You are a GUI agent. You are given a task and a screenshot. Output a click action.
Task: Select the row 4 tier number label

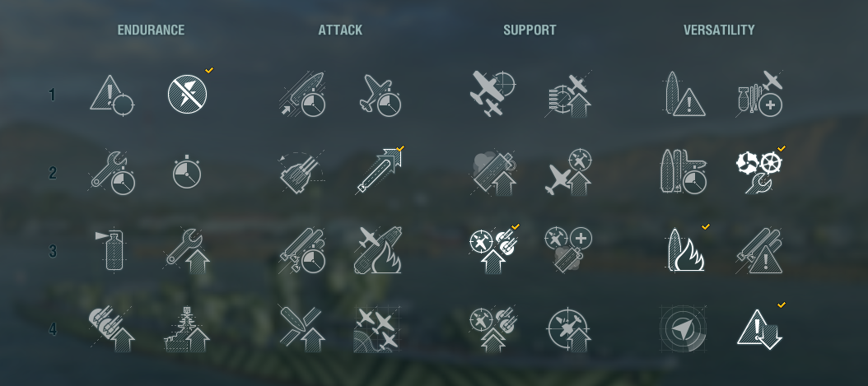pyautogui.click(x=53, y=329)
